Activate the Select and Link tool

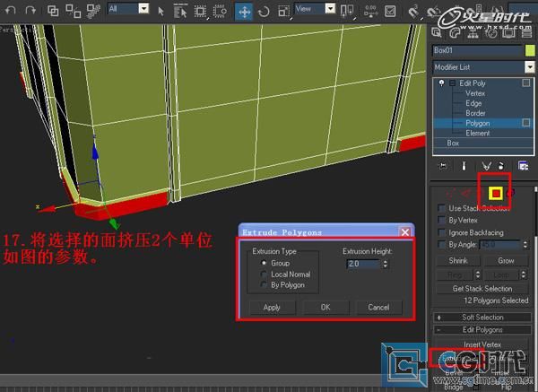coord(53,11)
